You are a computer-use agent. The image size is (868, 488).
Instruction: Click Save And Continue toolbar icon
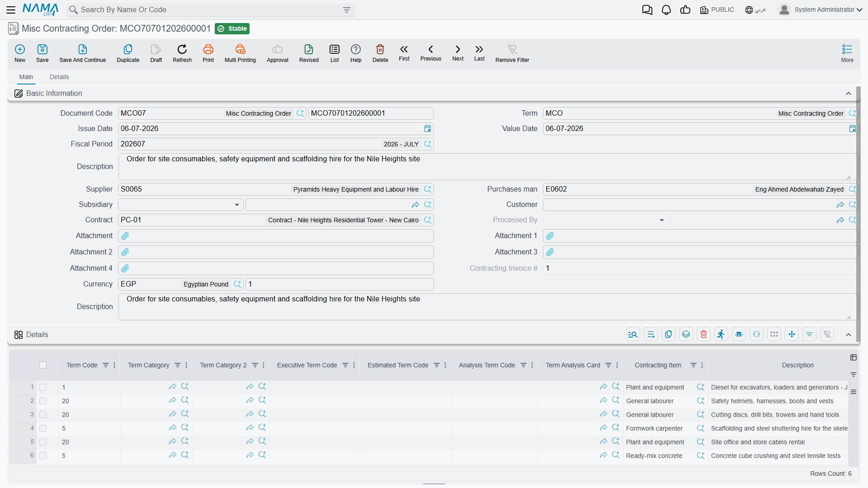83,53
